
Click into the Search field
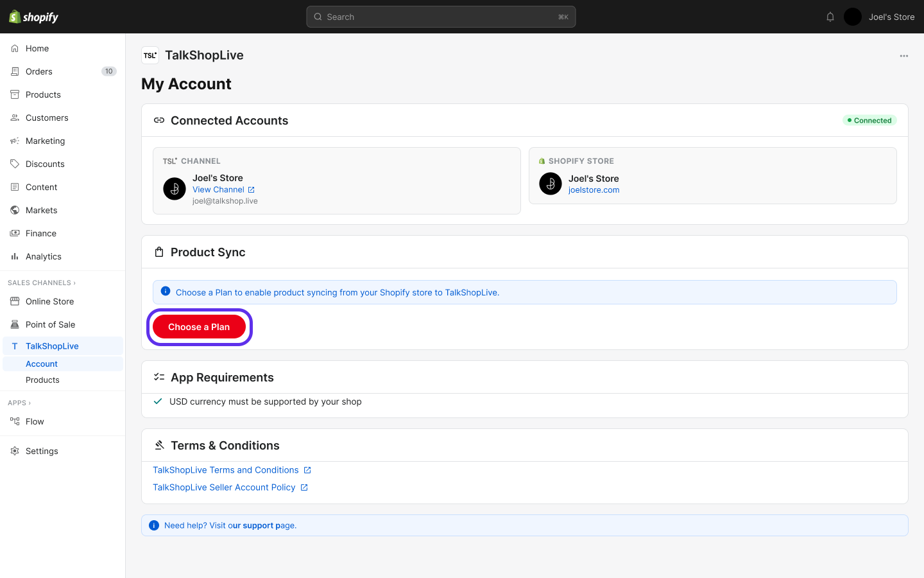(x=441, y=17)
